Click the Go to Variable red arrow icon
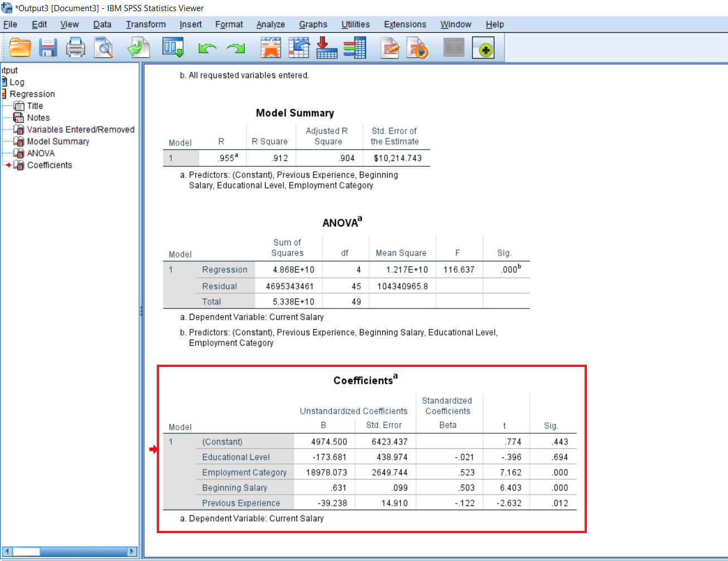 pyautogui.click(x=326, y=48)
